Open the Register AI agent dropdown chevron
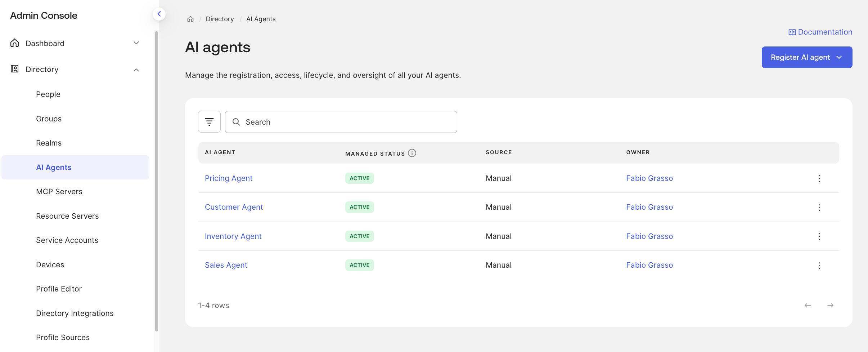This screenshot has width=868, height=352. [840, 57]
